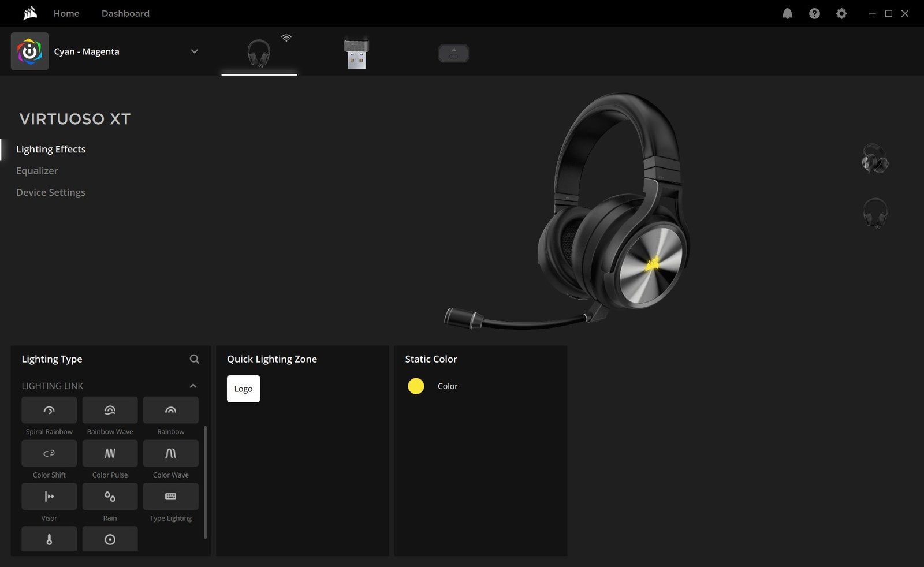Click the Corsair sails logo
Viewport: 924px width, 567px height.
tap(30, 13)
